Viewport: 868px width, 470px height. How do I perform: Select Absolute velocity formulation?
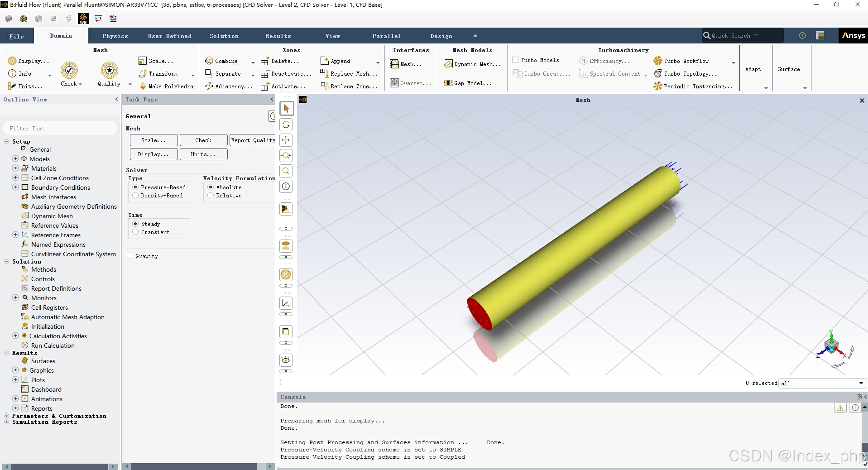211,187
